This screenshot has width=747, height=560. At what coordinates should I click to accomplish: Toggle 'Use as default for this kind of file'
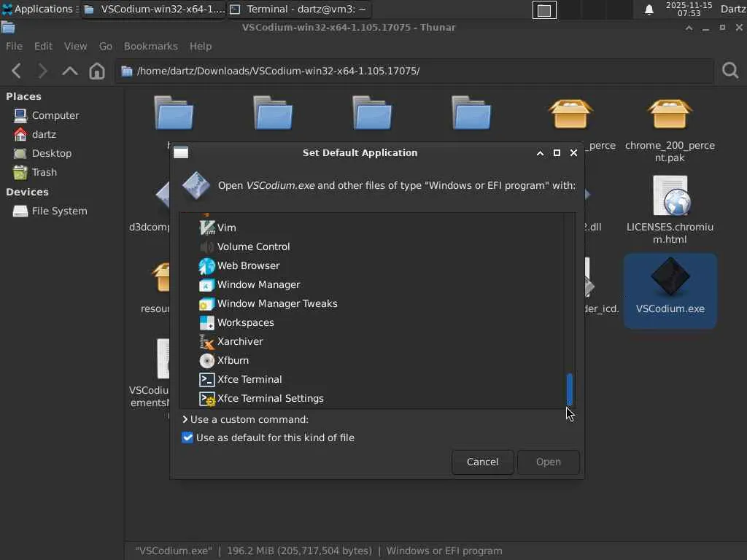187,437
